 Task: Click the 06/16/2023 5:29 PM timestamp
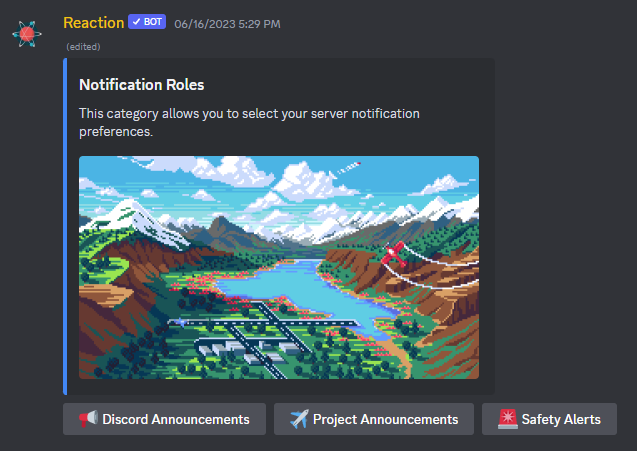pyautogui.click(x=227, y=24)
